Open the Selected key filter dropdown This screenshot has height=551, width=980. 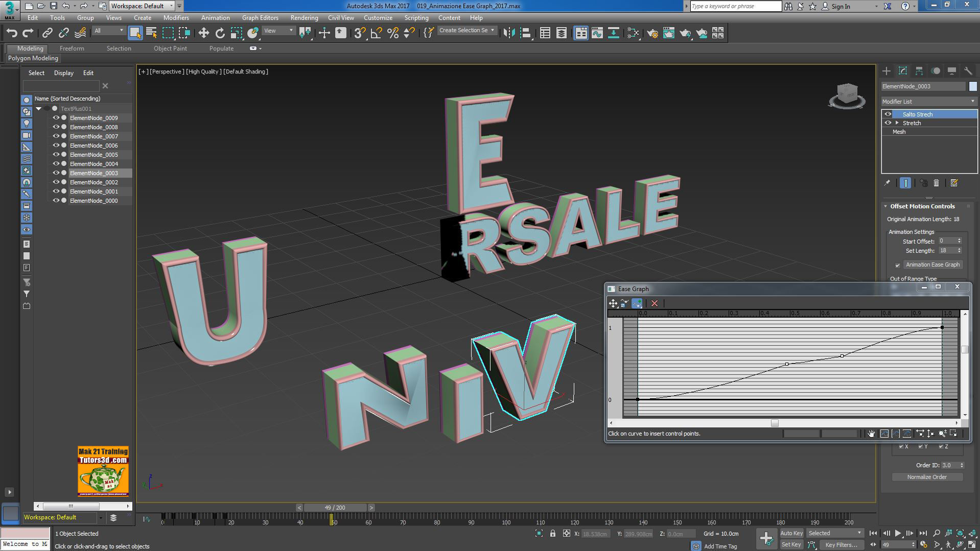tap(835, 533)
